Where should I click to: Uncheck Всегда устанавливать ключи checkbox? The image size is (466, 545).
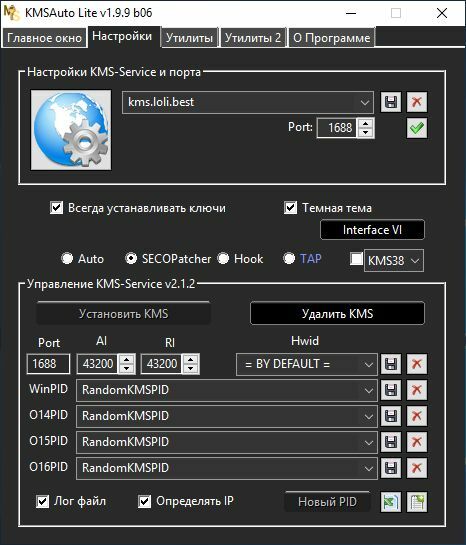click(56, 208)
